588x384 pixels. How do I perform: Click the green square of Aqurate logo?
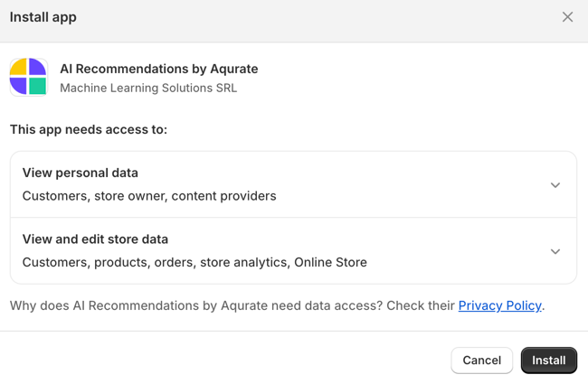click(x=37, y=86)
